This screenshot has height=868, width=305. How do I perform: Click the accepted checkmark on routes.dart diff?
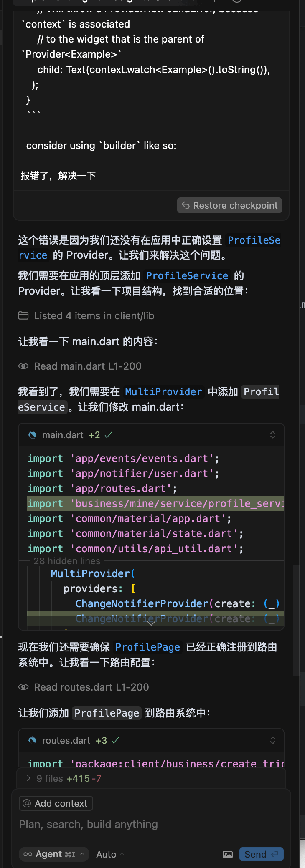click(115, 740)
